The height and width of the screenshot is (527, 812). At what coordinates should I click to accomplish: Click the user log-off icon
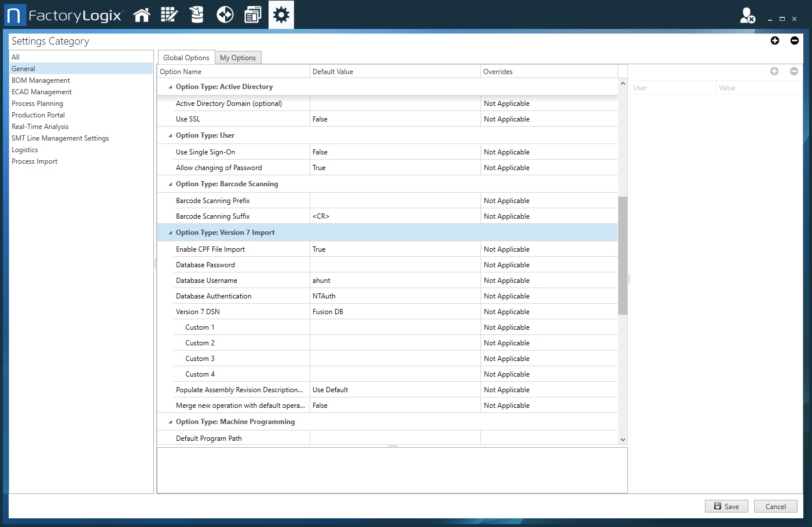coord(747,16)
